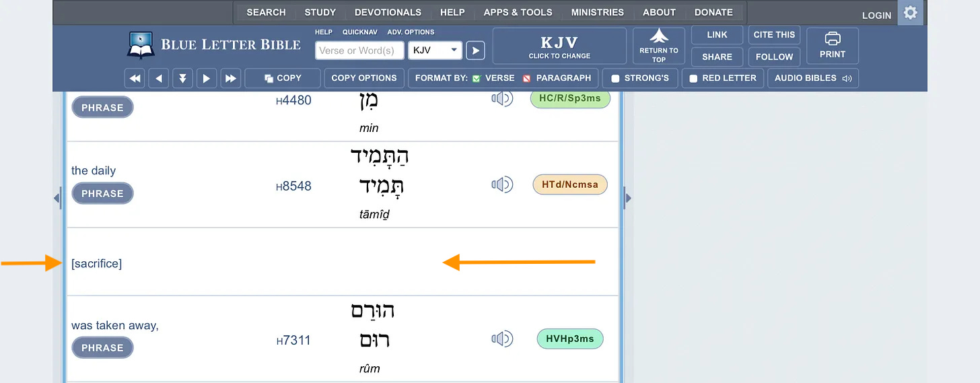Click the 'the daily' text

click(x=94, y=171)
